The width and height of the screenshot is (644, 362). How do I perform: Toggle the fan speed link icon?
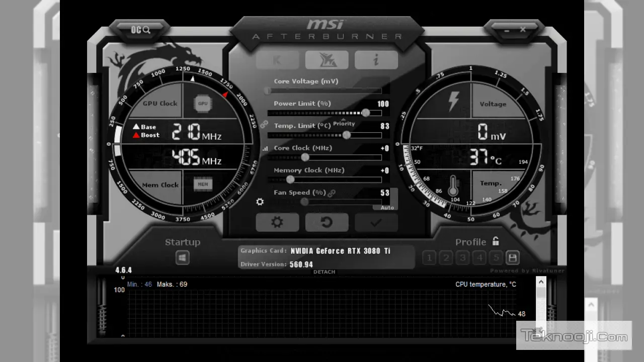[x=332, y=193]
